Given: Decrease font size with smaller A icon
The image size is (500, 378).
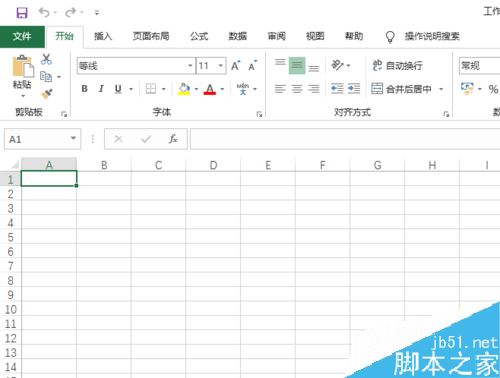Looking at the screenshot, I should (253, 66).
